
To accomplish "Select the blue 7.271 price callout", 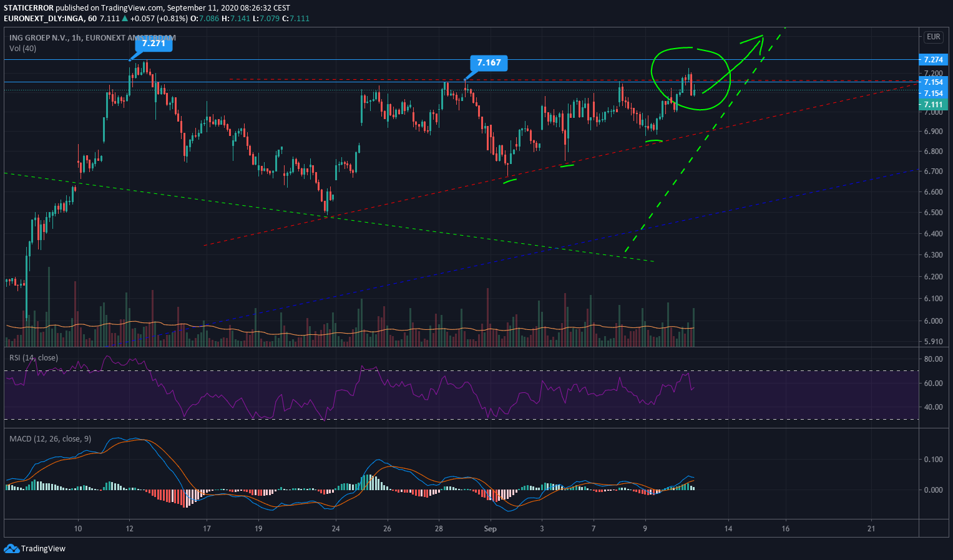I will click(x=154, y=44).
